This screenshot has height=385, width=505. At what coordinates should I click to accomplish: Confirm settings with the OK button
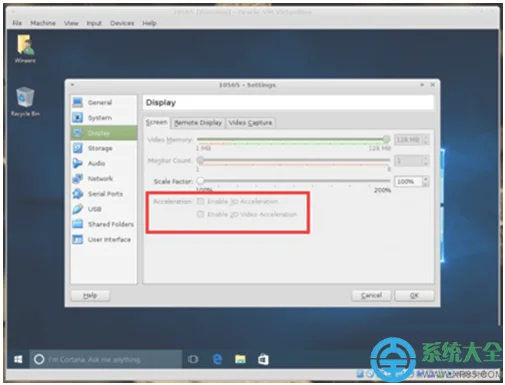point(414,295)
